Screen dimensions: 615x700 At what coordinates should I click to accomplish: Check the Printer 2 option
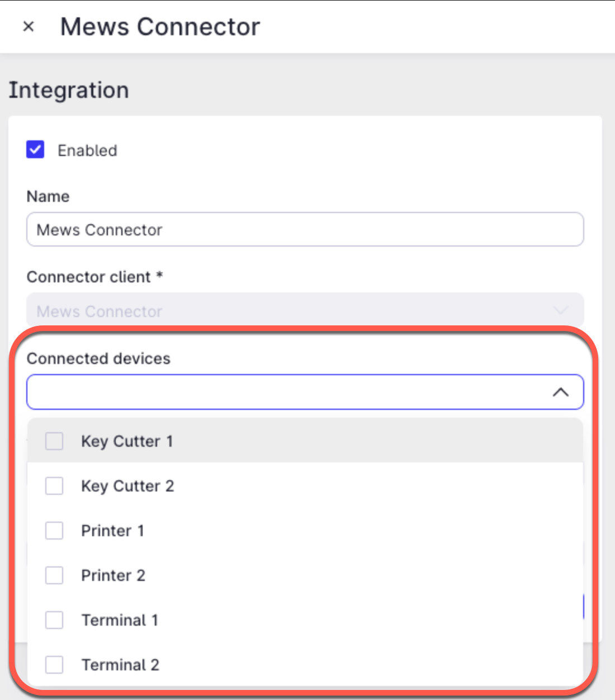[x=54, y=575]
